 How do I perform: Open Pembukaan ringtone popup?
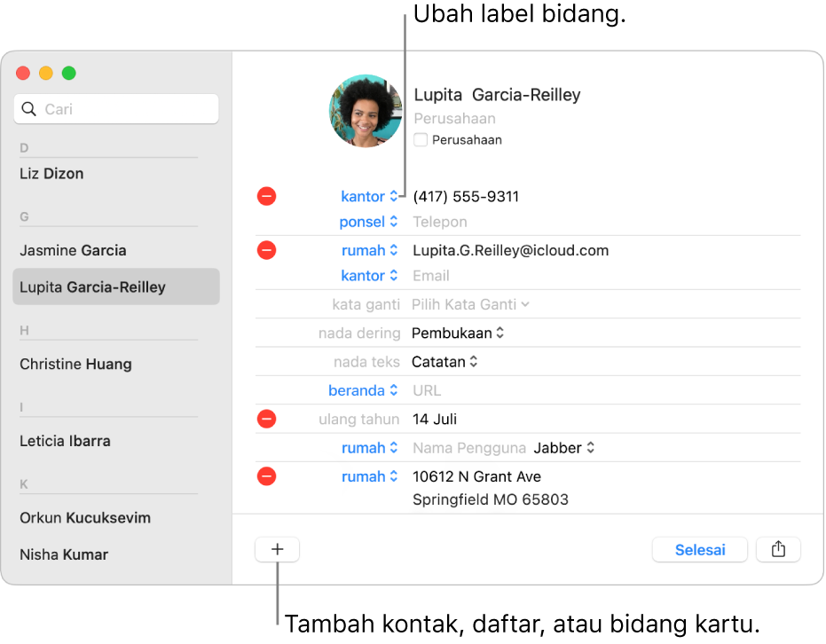pyautogui.click(x=458, y=333)
